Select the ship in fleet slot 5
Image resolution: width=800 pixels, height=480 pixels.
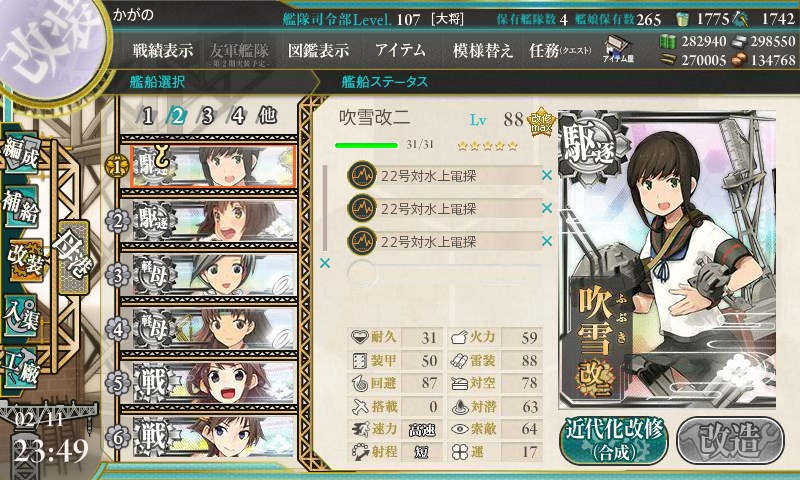(x=213, y=383)
